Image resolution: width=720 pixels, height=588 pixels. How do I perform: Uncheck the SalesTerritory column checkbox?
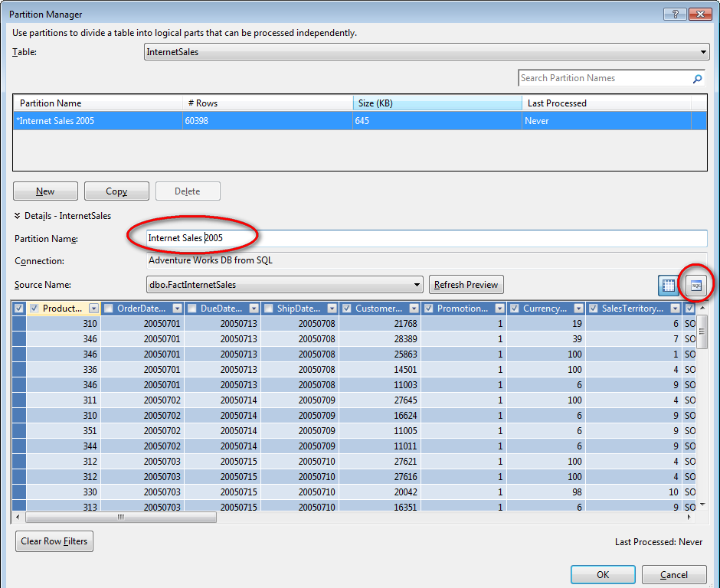click(x=594, y=309)
